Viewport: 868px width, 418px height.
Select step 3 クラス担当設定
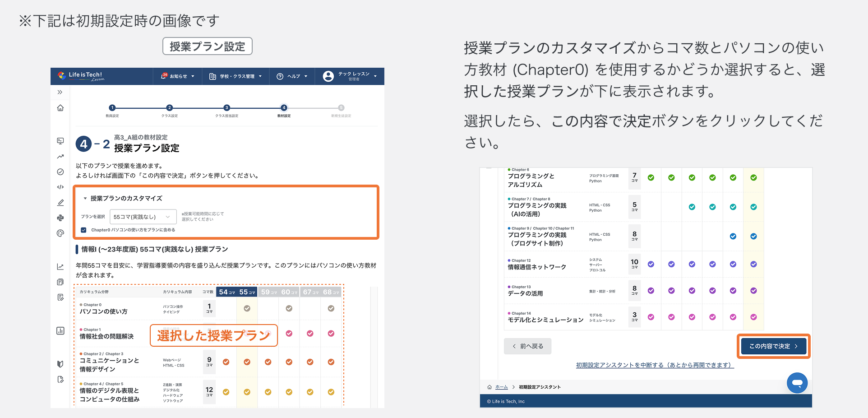(226, 111)
